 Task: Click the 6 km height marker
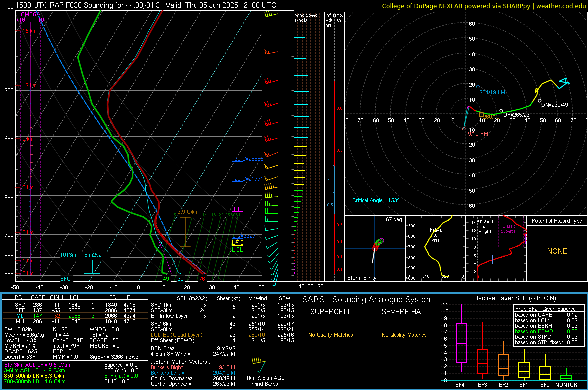coord(28,187)
